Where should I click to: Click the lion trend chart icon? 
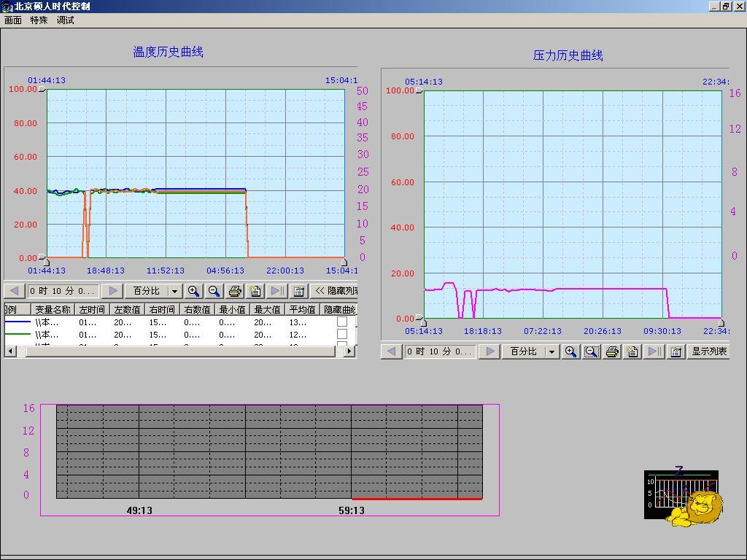(x=684, y=496)
